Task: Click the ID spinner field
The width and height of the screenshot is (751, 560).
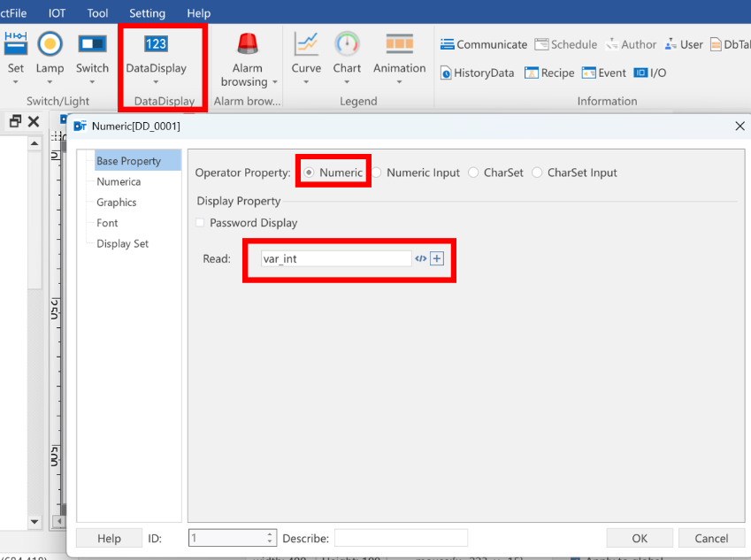Action: 233,538
